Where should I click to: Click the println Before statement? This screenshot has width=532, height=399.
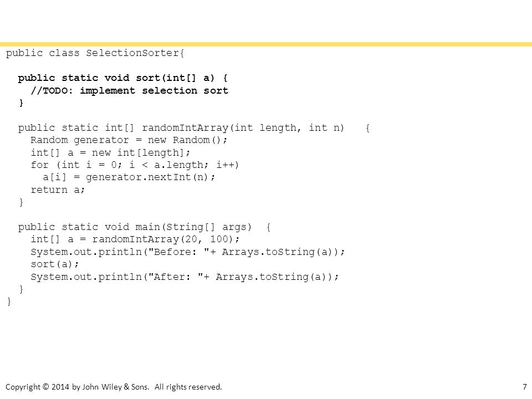[188, 252]
